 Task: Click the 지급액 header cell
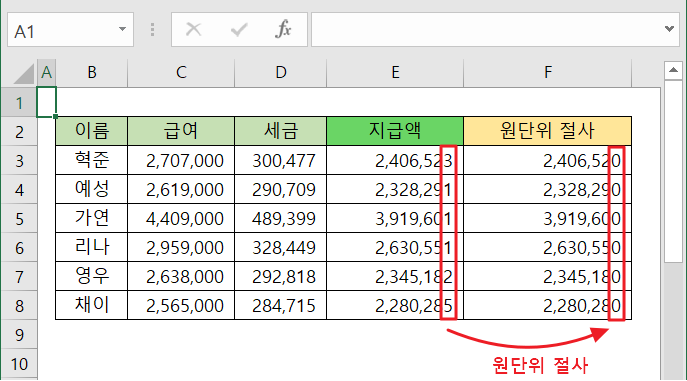tap(395, 131)
